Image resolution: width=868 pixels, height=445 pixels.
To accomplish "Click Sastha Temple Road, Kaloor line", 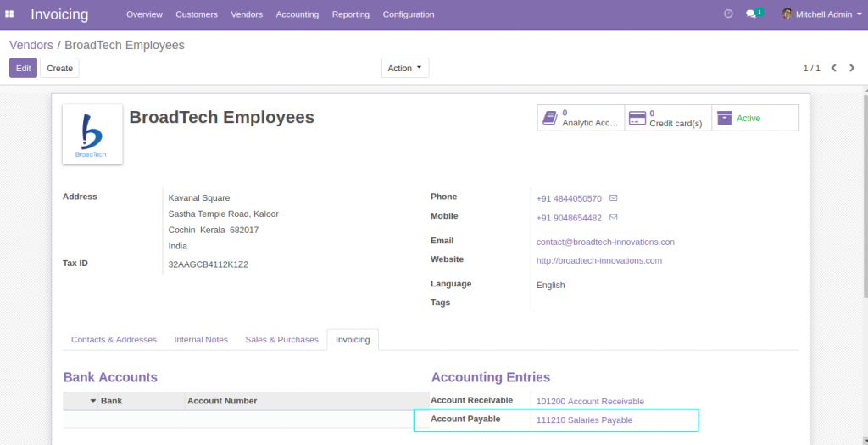I will (224, 214).
